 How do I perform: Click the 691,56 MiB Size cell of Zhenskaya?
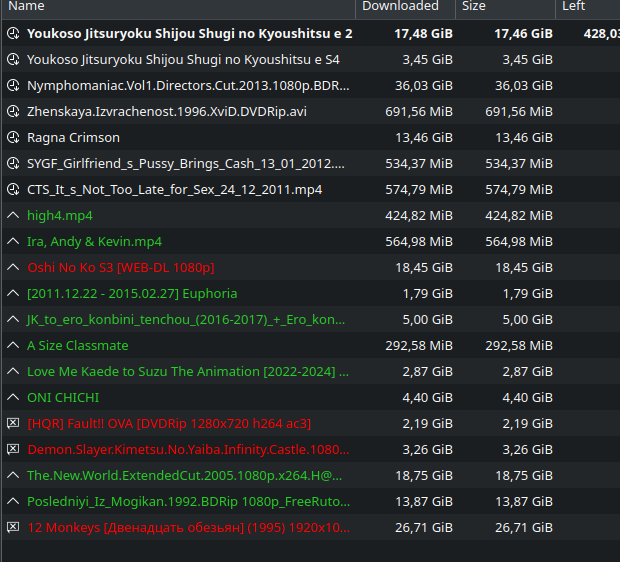point(519,112)
